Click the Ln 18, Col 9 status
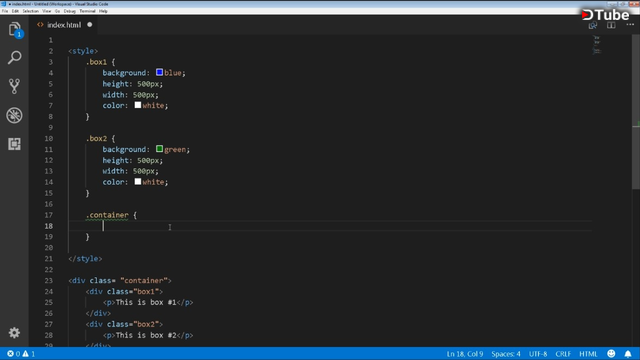The width and height of the screenshot is (640, 360). click(x=465, y=354)
